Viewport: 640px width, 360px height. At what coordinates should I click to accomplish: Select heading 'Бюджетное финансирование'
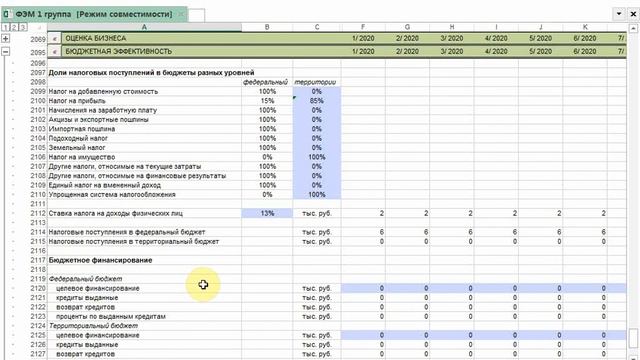pos(144,260)
